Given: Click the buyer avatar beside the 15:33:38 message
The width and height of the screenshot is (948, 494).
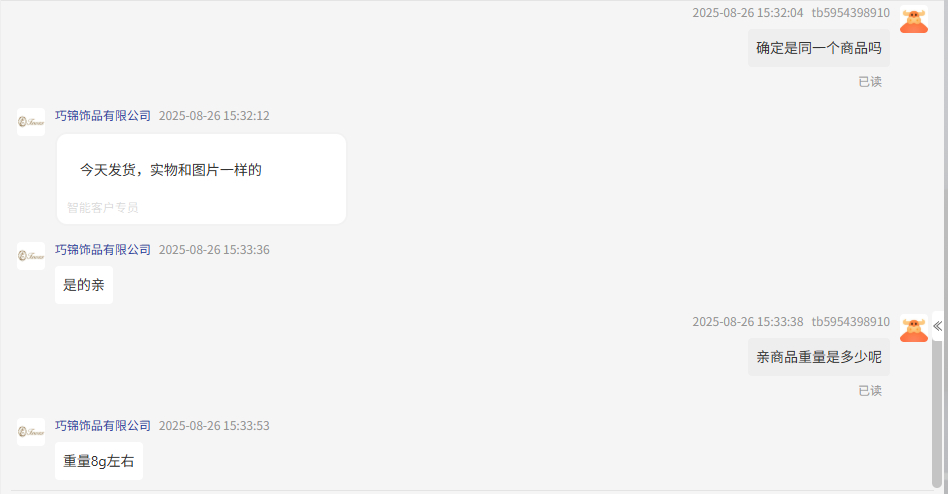Looking at the screenshot, I should tap(914, 328).
